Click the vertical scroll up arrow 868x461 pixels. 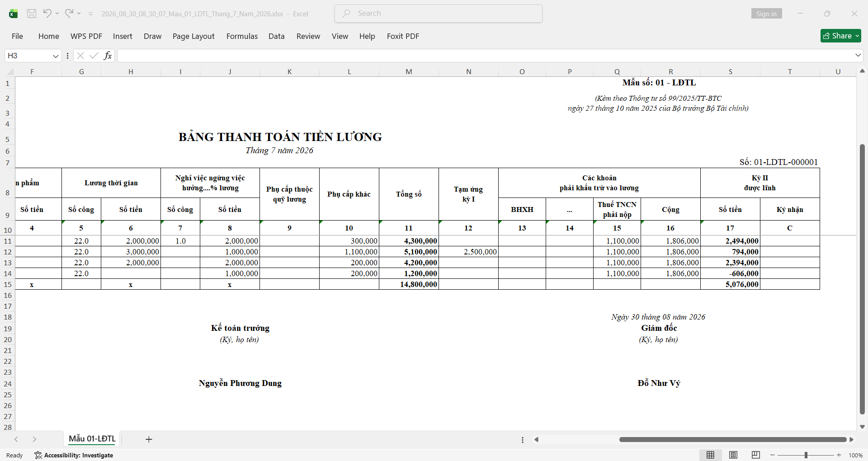(862, 71)
